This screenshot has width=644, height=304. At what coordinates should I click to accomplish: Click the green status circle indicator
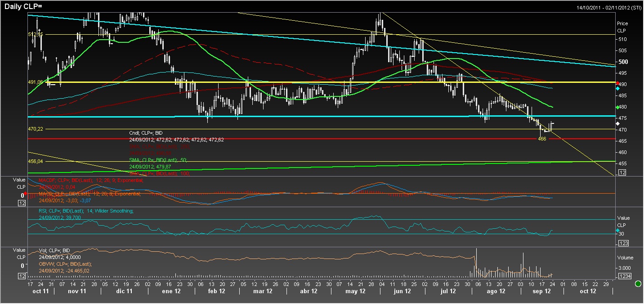tap(638, 284)
